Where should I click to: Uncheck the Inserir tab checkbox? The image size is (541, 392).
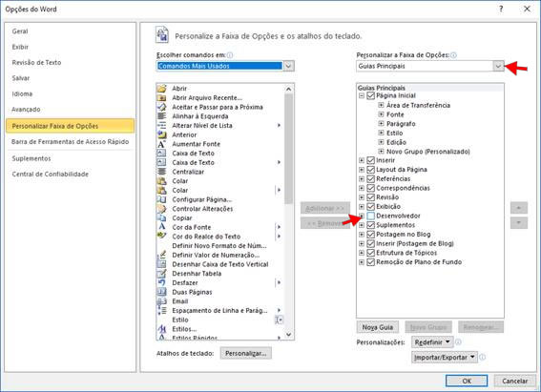tap(370, 160)
